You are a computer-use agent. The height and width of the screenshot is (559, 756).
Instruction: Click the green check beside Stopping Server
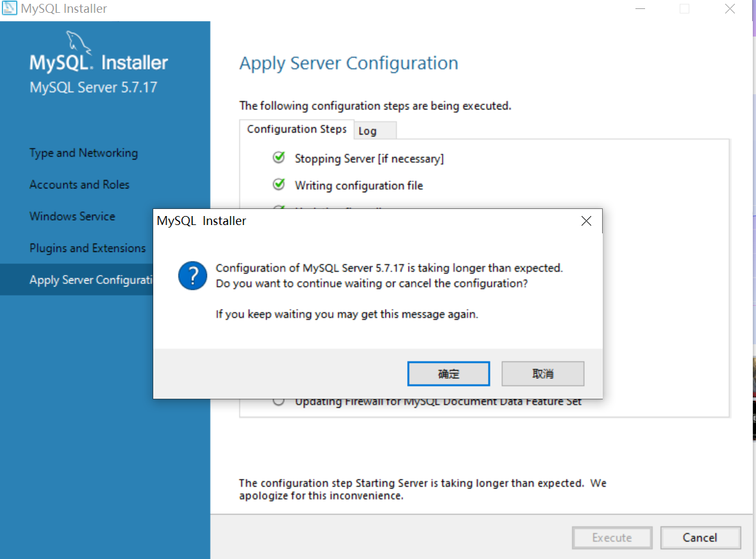click(279, 158)
